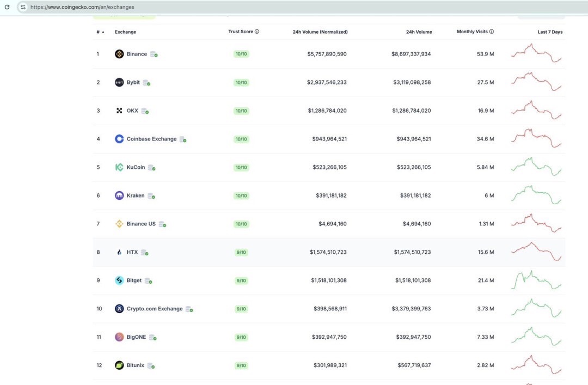Click HTX's 7-day sparkline chart
Screen dimensions: 588x385
pos(536,252)
